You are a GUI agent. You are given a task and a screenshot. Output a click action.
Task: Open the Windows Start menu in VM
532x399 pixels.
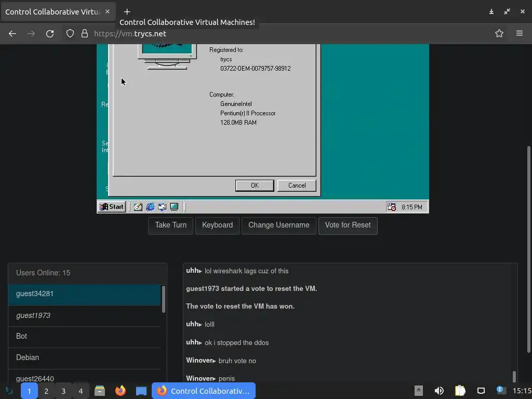[112, 207]
